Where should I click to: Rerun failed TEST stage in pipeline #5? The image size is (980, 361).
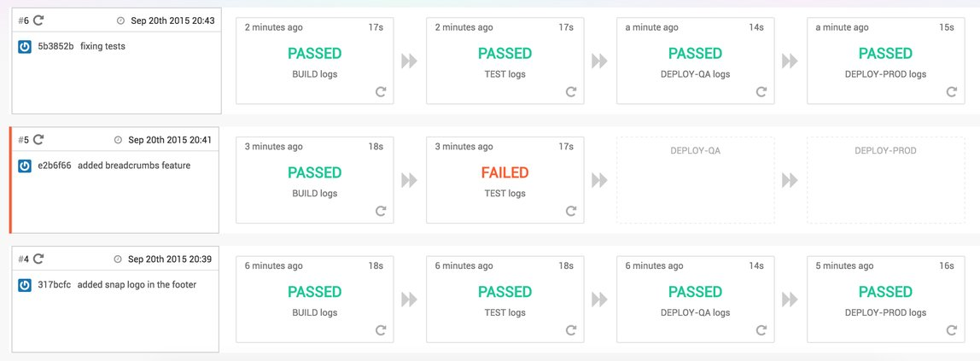point(571,211)
